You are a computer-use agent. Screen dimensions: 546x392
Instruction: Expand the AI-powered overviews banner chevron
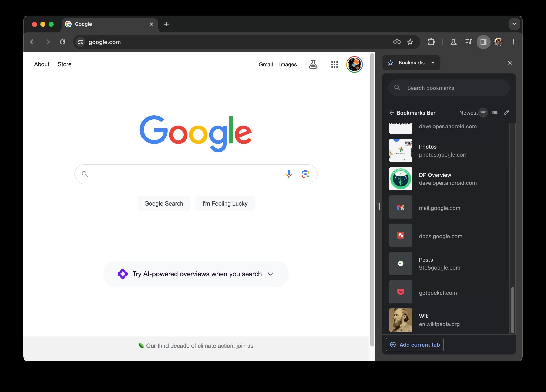[270, 274]
